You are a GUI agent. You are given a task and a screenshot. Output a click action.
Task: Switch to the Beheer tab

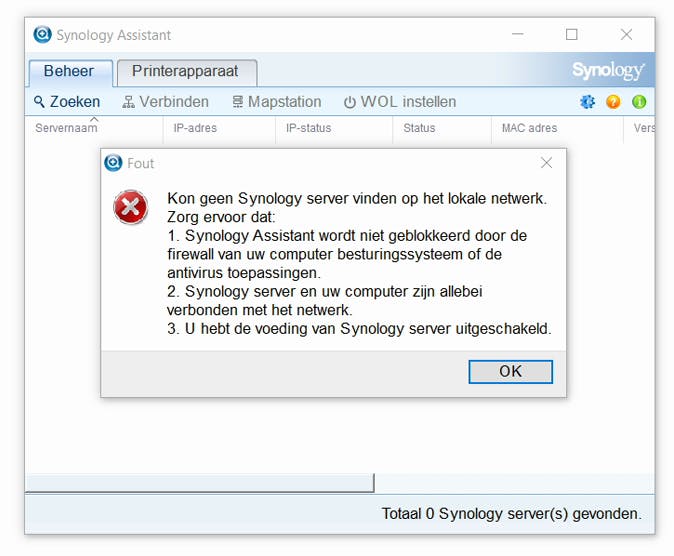tap(69, 72)
